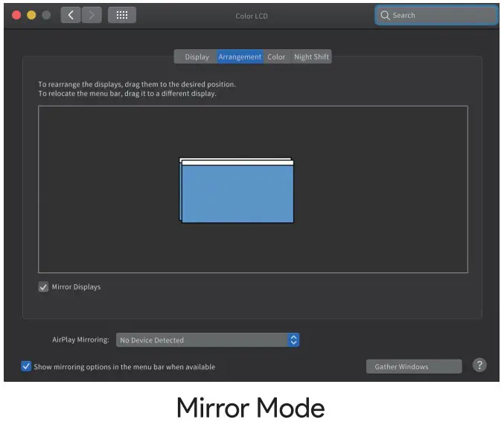Minimize window with yellow button
The image size is (504, 422).
coord(31,15)
